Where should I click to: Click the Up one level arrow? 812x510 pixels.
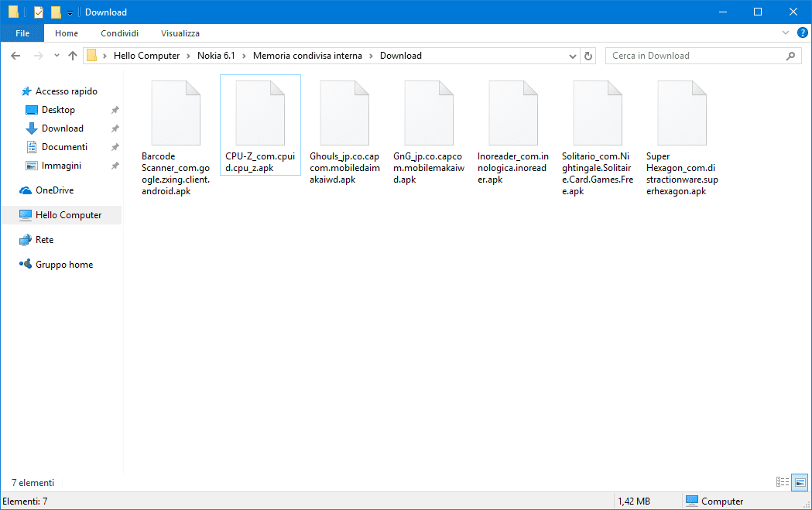click(73, 56)
